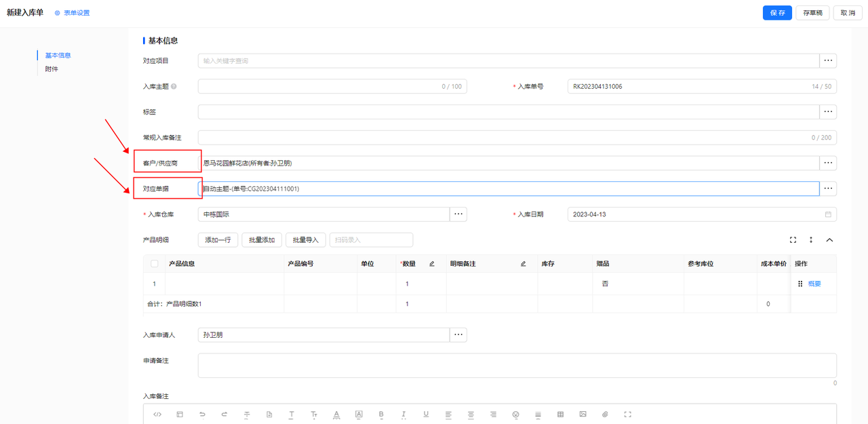Insert emoji via smiley icon
868x424 pixels.
(x=515, y=414)
